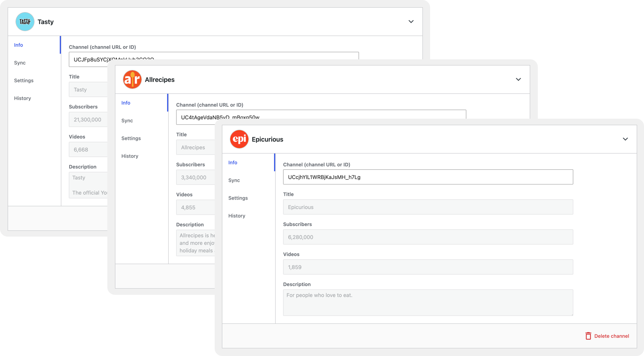644x356 pixels.
Task: Click Allrecipes Subscribers field showing 3,340,000
Action: coord(195,177)
